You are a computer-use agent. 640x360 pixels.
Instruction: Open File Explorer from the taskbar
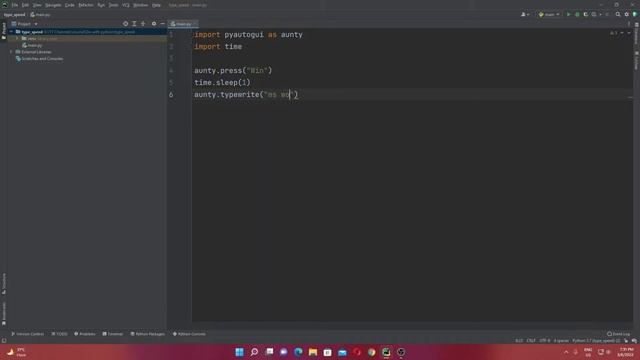coord(313,352)
